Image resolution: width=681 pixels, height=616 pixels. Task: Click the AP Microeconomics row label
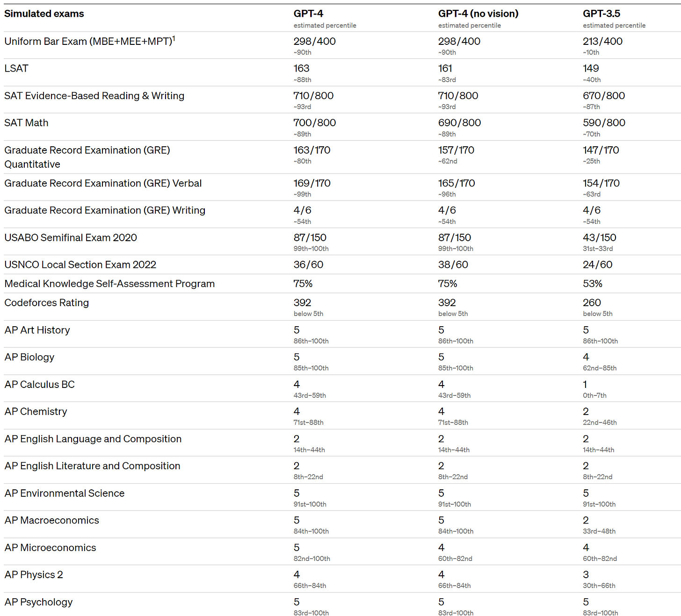point(50,548)
